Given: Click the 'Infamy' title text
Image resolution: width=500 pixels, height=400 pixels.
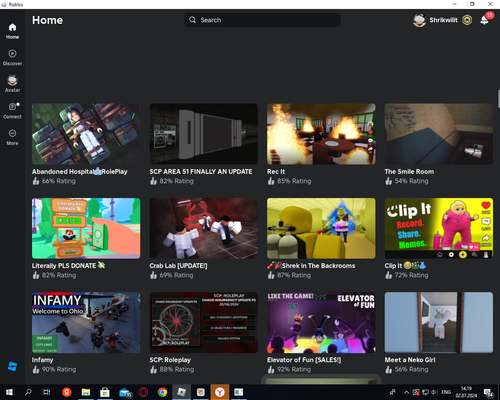Looking at the screenshot, I should pyautogui.click(x=42, y=360).
